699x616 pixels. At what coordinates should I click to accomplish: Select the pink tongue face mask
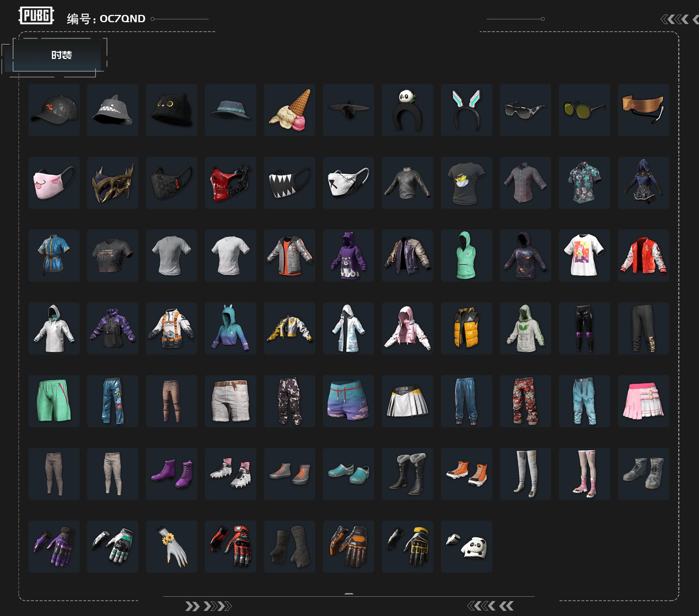point(54,183)
